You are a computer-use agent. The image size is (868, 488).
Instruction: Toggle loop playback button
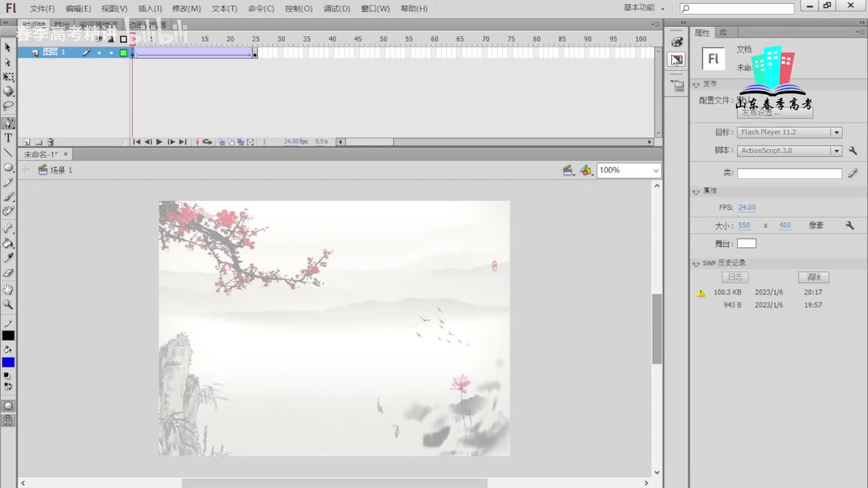click(208, 142)
